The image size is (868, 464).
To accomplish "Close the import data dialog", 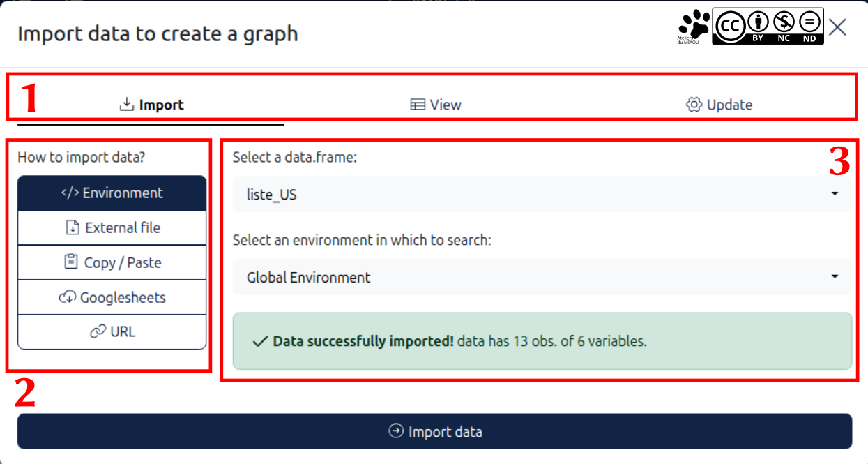I will (837, 27).
